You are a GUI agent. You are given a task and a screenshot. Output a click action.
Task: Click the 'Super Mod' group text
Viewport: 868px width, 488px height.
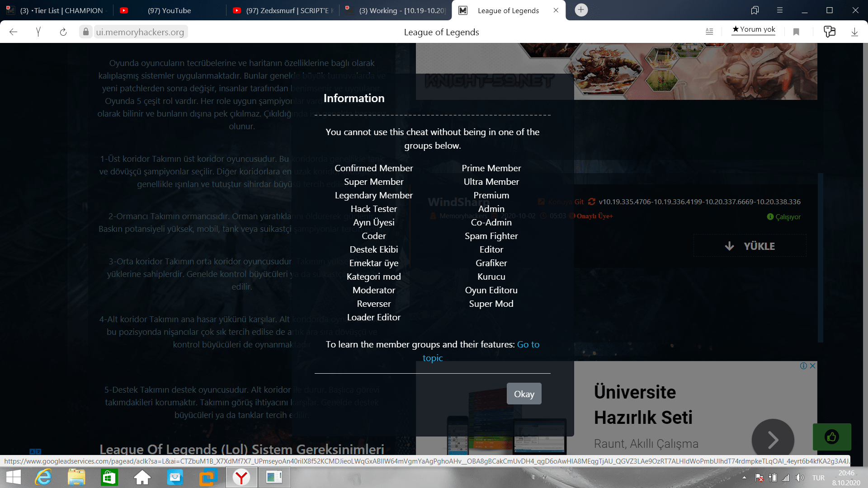pyautogui.click(x=491, y=304)
